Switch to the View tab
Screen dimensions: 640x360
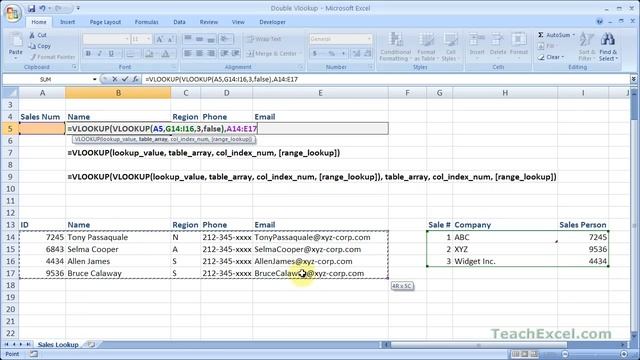(x=238, y=22)
